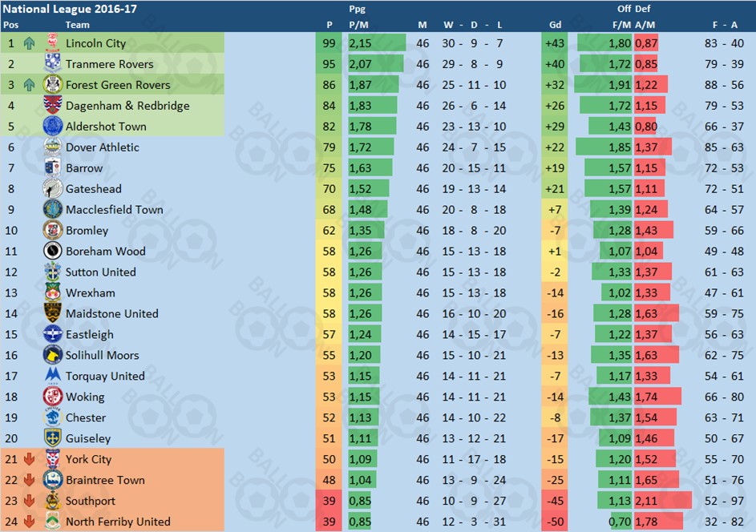Click the Dover Athletic team name
Screen dimensions: 756x532
(x=102, y=147)
